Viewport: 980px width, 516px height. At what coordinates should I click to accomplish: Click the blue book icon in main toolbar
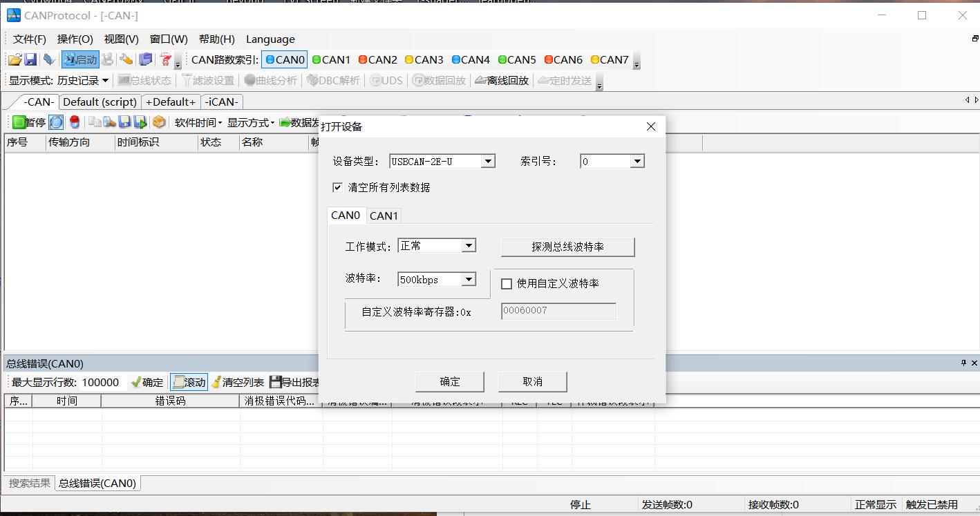pos(145,60)
